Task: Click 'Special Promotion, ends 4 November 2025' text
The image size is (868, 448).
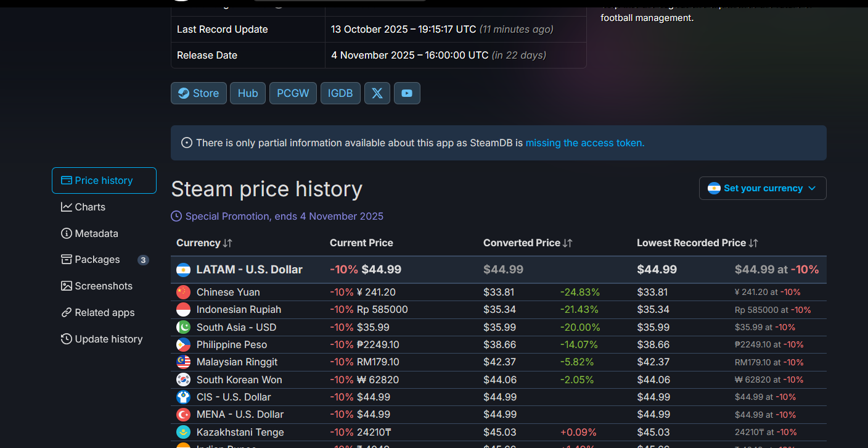Action: click(x=284, y=216)
